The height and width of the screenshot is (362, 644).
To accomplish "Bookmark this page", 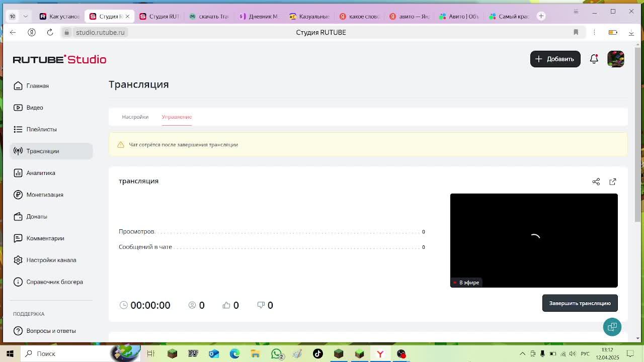I will click(x=576, y=32).
